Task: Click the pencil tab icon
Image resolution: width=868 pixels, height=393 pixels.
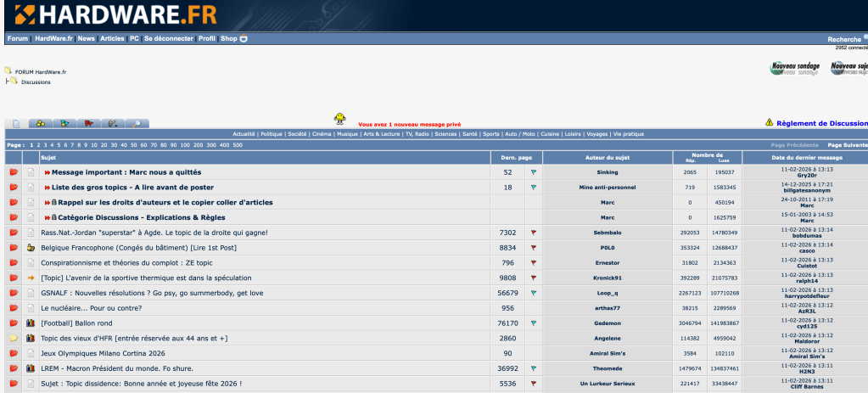Action: [x=112, y=124]
